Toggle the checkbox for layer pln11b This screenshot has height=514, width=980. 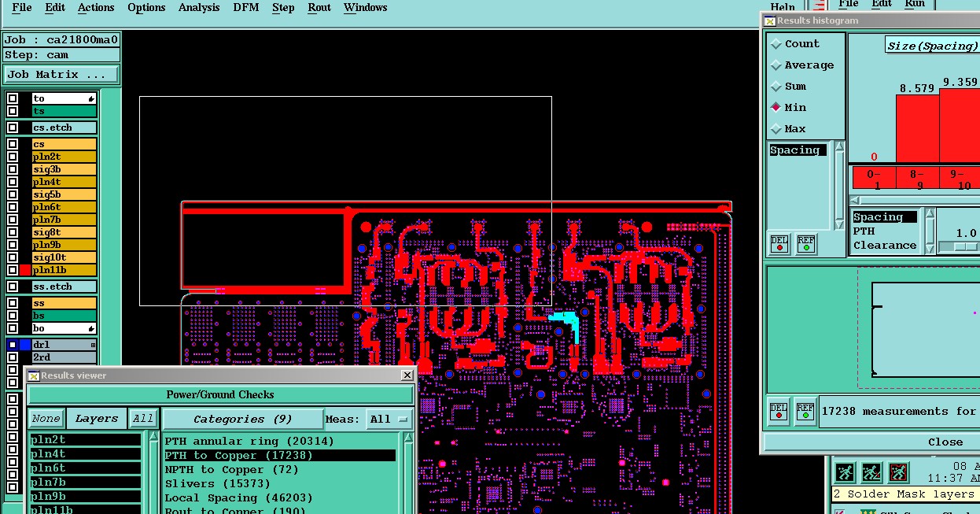click(x=13, y=270)
